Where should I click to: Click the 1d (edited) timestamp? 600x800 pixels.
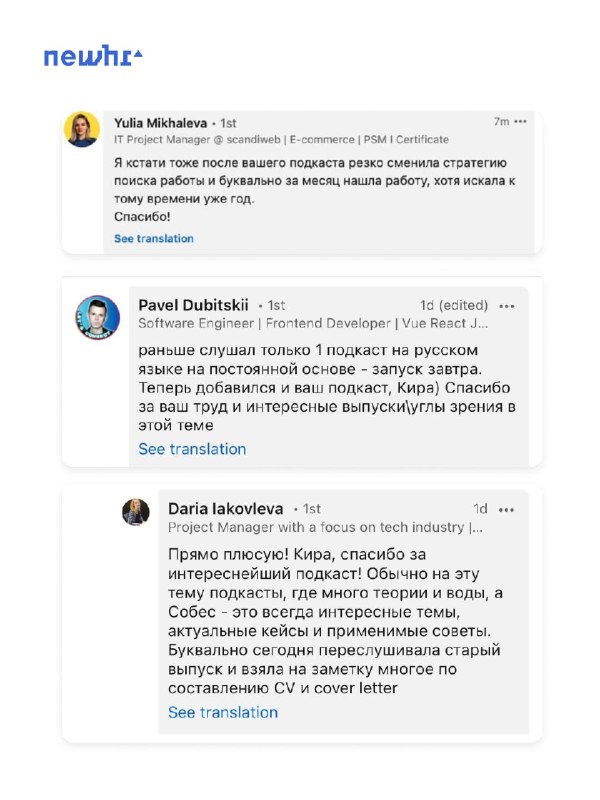(454, 306)
